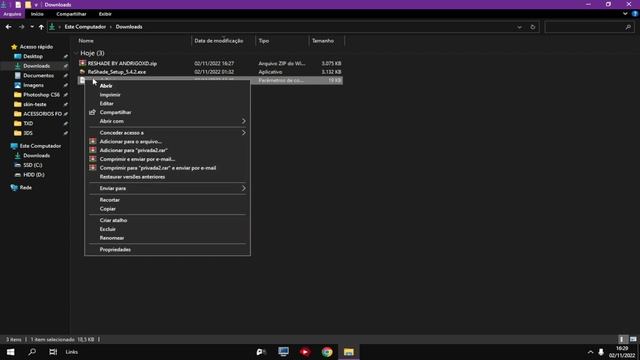Open SSD (C:) drive in sidebar
The height and width of the screenshot is (360, 640).
[33, 165]
